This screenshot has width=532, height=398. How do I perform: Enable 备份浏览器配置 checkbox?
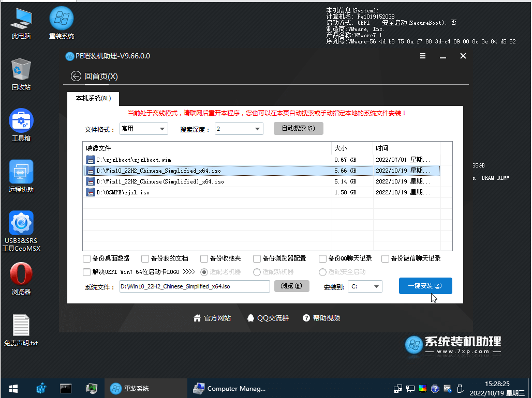coord(257,258)
